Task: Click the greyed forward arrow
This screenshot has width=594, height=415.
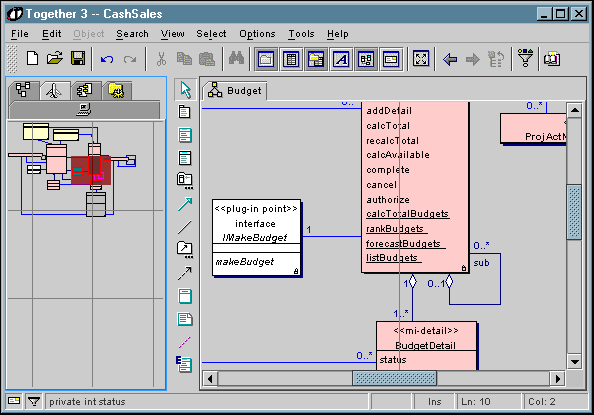Action: pyautogui.click(x=473, y=59)
